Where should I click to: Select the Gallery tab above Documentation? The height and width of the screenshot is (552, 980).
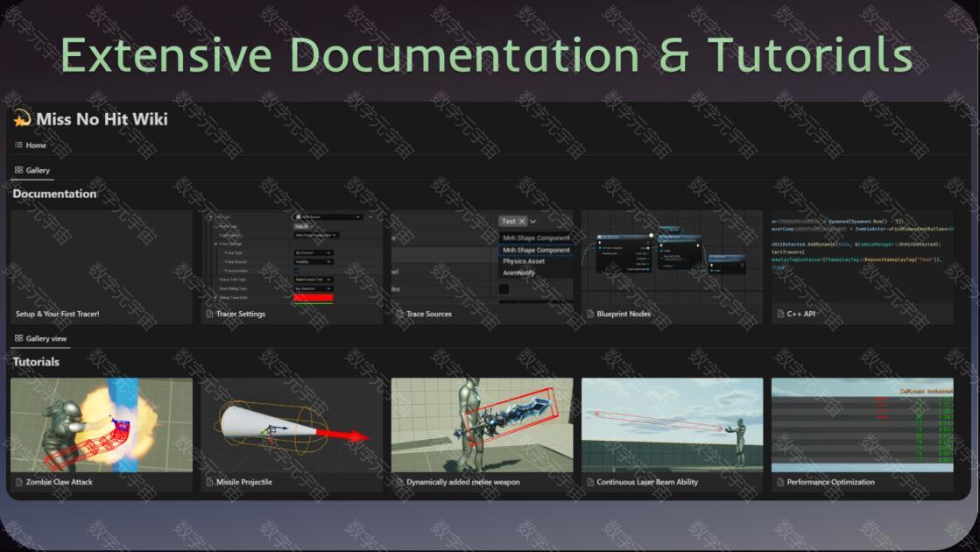coord(32,170)
